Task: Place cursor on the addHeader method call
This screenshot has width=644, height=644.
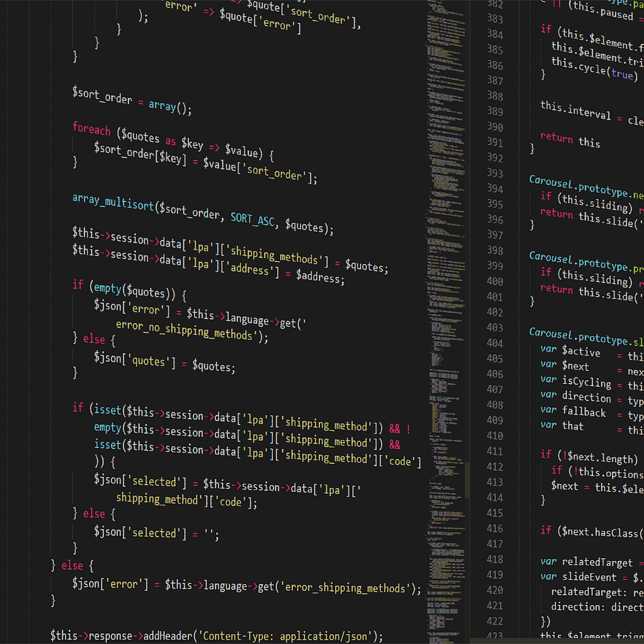Action: click(x=167, y=636)
